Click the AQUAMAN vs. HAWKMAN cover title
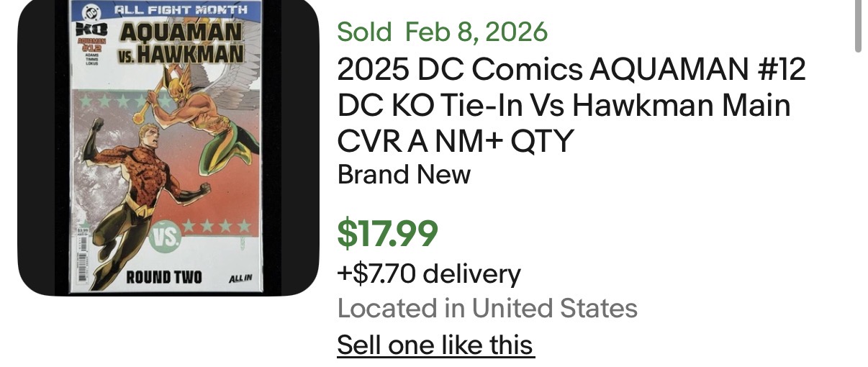868x367 pixels. coord(181,43)
